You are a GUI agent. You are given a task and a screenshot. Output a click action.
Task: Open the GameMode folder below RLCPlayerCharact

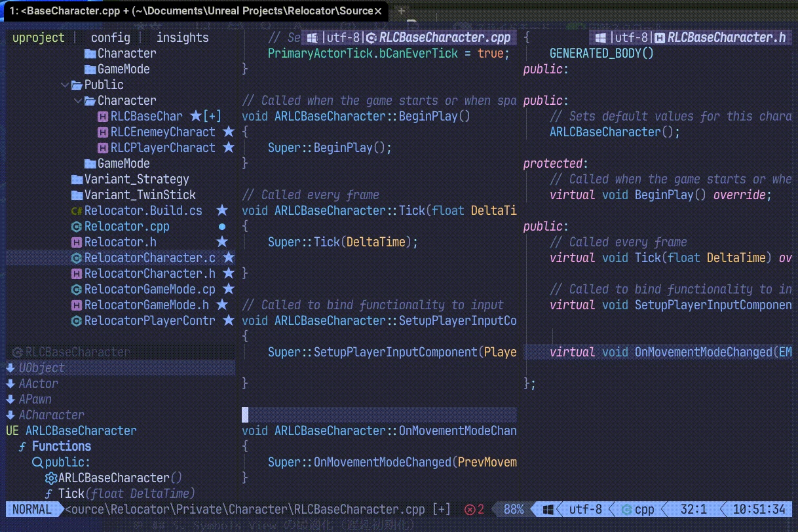[117, 163]
